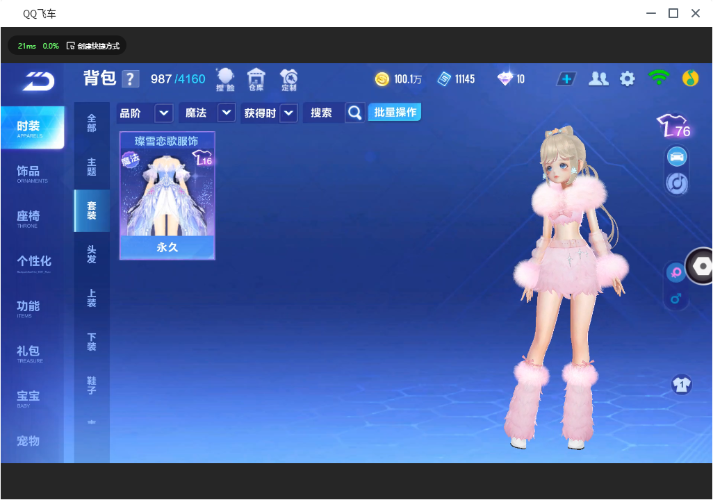The height and width of the screenshot is (500, 713).
Task: Add currency with the plus icon
Action: (x=566, y=79)
